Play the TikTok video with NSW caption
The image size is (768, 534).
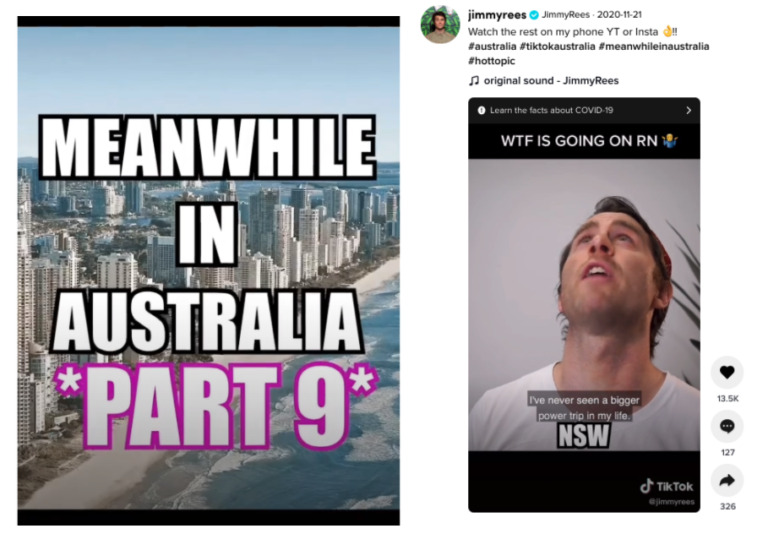click(x=584, y=304)
